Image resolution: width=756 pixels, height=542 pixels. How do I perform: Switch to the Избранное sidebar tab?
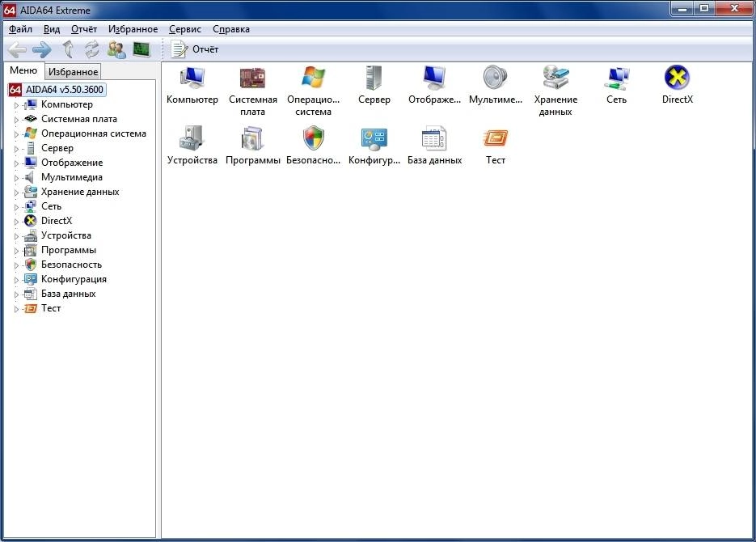pyautogui.click(x=74, y=72)
